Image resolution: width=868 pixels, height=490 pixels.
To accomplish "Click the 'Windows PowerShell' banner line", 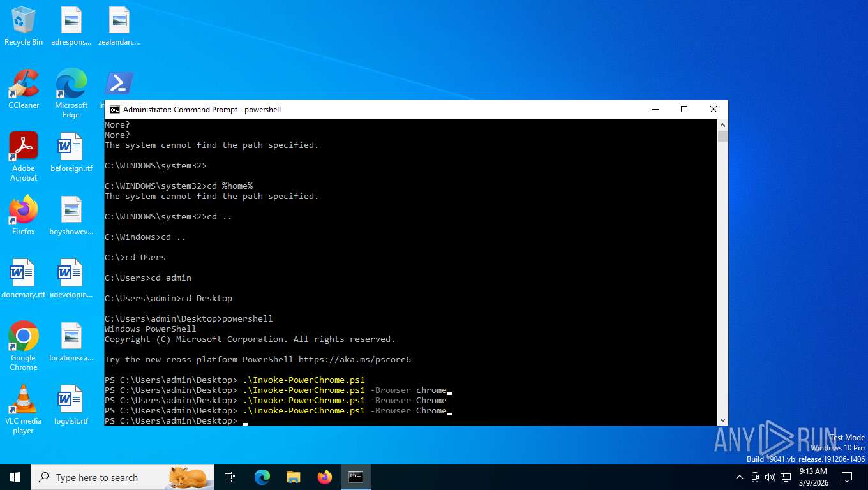I will click(151, 329).
